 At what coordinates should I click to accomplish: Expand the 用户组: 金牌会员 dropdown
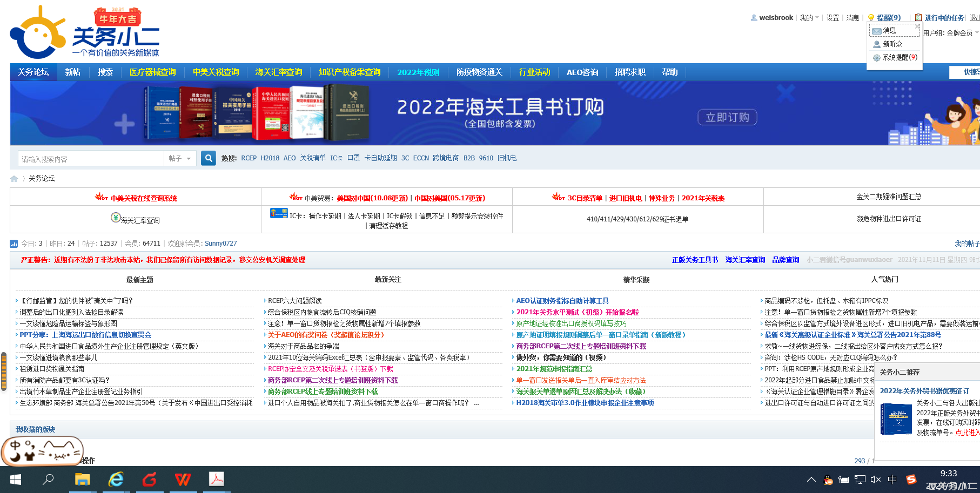[951, 33]
